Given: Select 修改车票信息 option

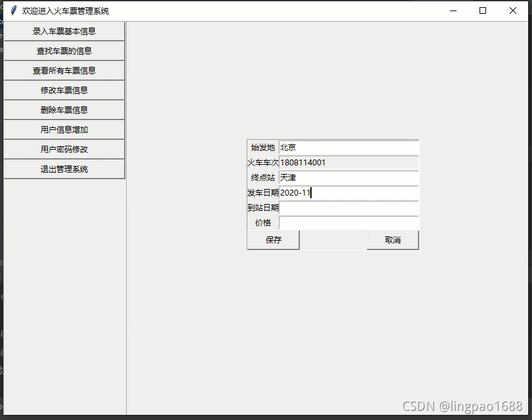Looking at the screenshot, I should tap(64, 91).
